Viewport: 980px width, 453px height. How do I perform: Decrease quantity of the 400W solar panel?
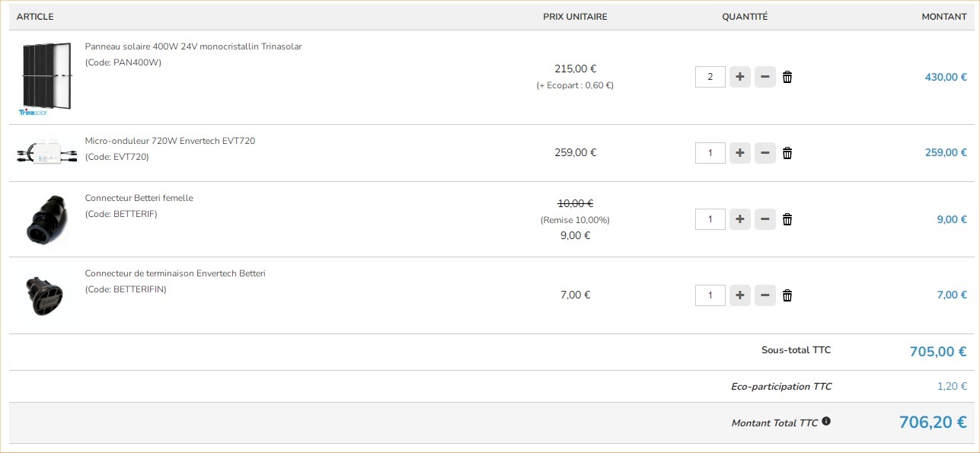pyautogui.click(x=765, y=77)
